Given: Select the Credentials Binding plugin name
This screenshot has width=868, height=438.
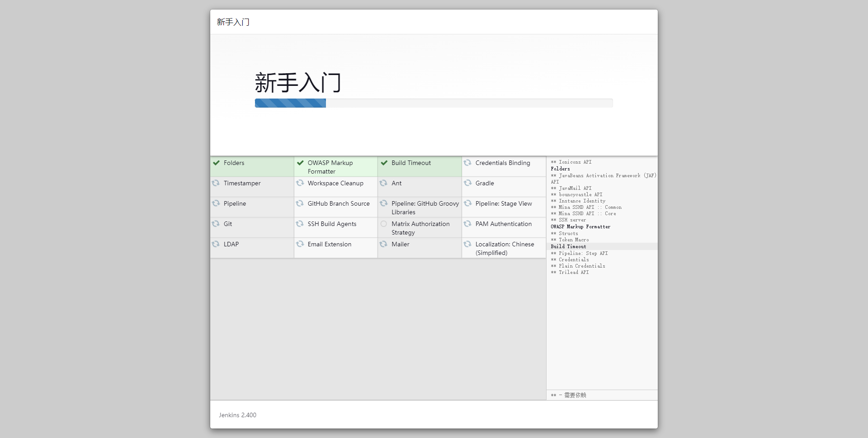Looking at the screenshot, I should (x=503, y=163).
